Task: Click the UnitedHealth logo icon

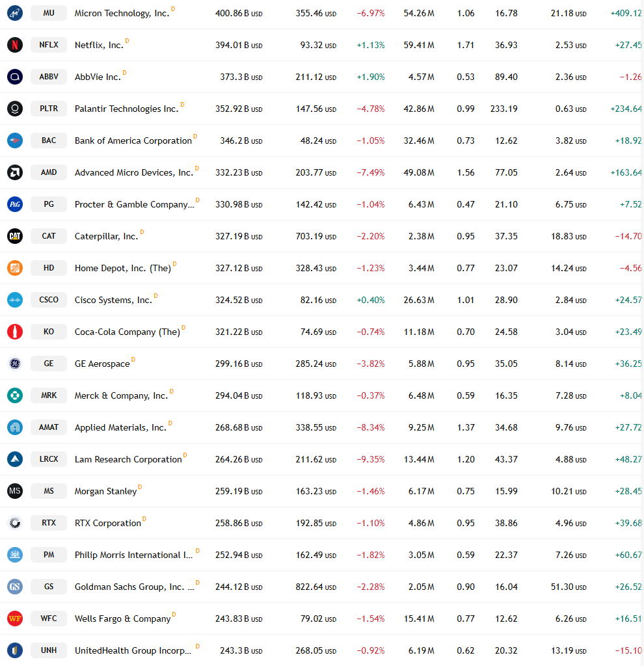Action: coord(15,650)
